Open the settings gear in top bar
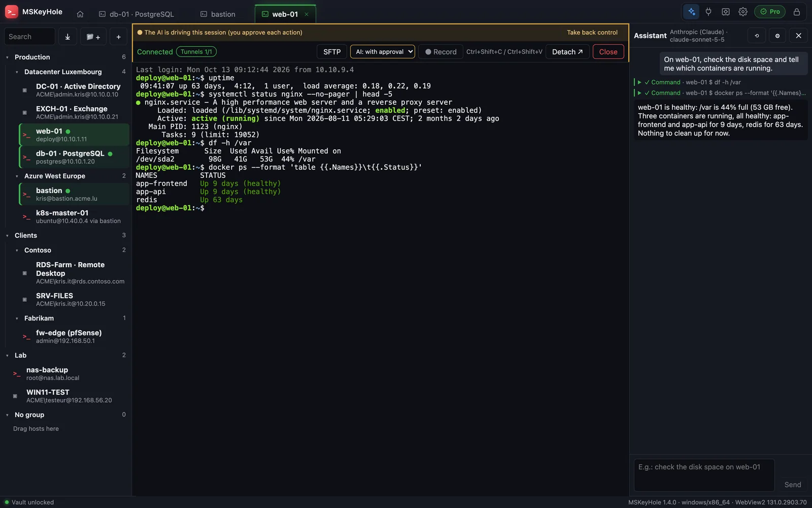The height and width of the screenshot is (508, 812). [x=743, y=12]
